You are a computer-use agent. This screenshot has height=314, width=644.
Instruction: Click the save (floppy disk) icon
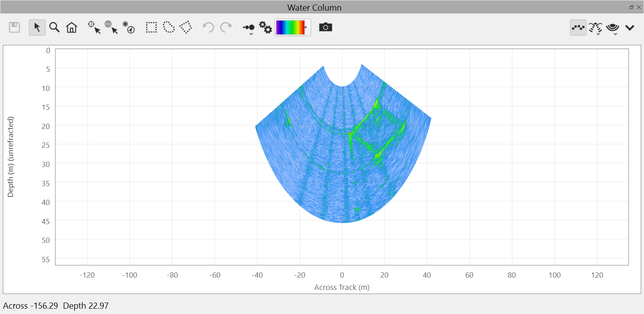[x=14, y=27]
